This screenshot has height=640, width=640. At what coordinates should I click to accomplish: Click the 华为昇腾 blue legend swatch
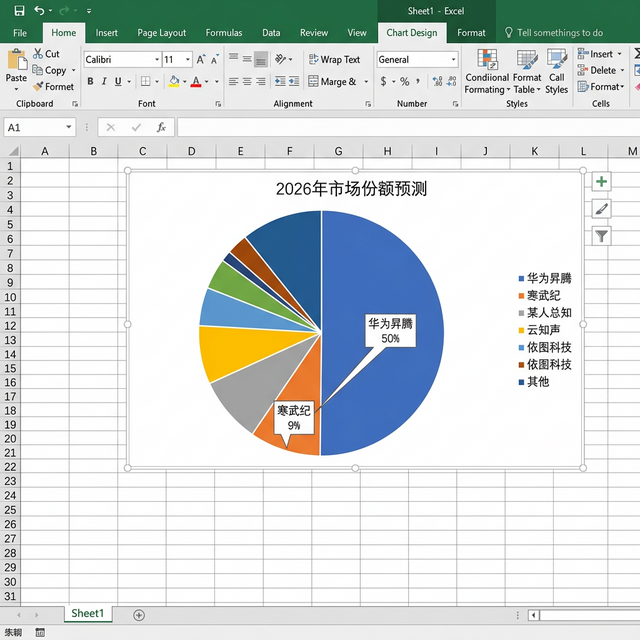521,279
